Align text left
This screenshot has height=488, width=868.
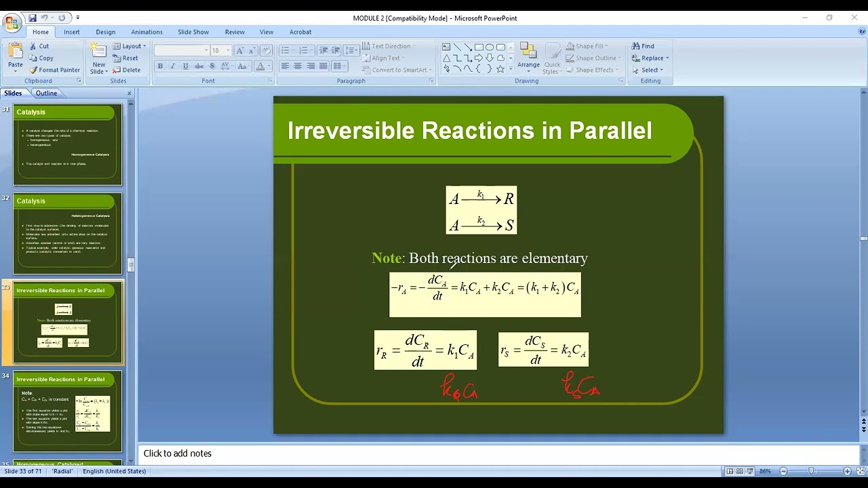coord(285,66)
